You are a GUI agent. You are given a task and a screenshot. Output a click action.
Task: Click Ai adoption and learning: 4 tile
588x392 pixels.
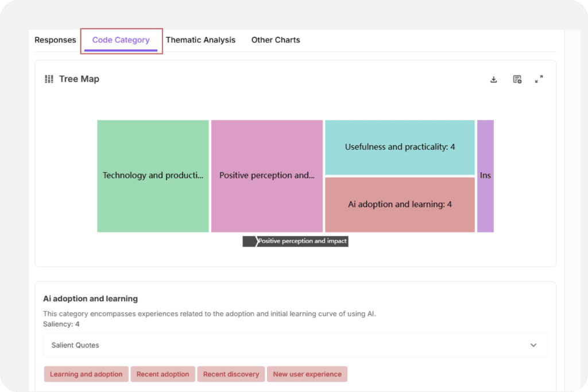[x=400, y=204]
